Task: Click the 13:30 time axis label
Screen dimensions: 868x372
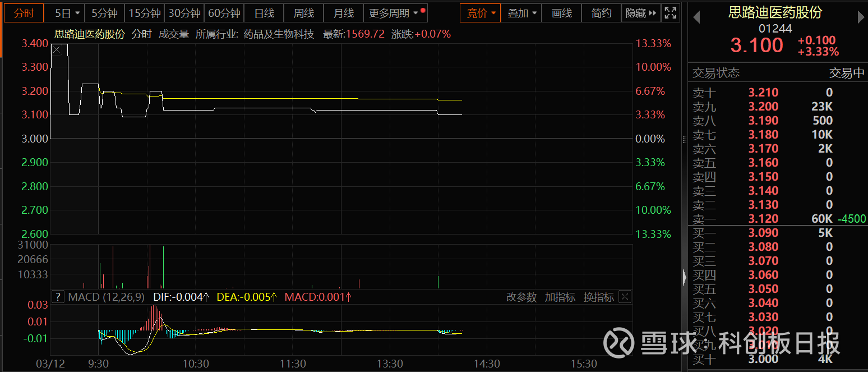Action: point(390,364)
